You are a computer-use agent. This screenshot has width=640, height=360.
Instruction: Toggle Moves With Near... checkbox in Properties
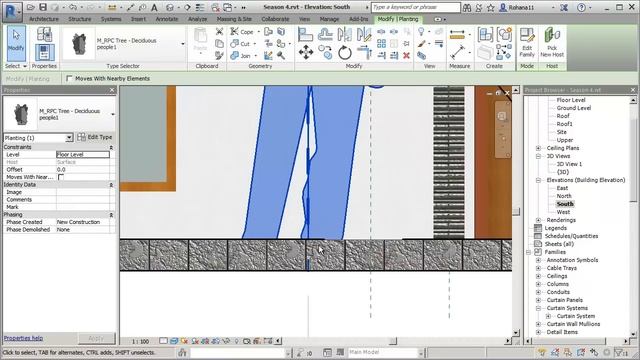click(x=61, y=177)
